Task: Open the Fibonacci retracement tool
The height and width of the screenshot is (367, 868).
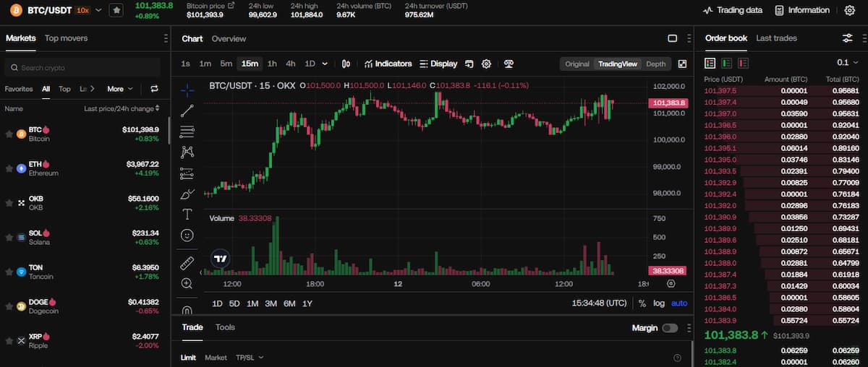Action: pyautogui.click(x=187, y=131)
